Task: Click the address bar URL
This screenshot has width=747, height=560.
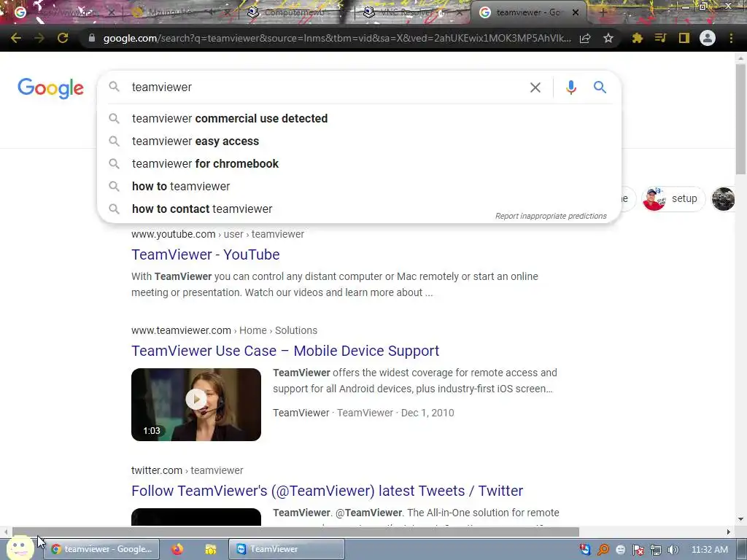Action: 336,38
